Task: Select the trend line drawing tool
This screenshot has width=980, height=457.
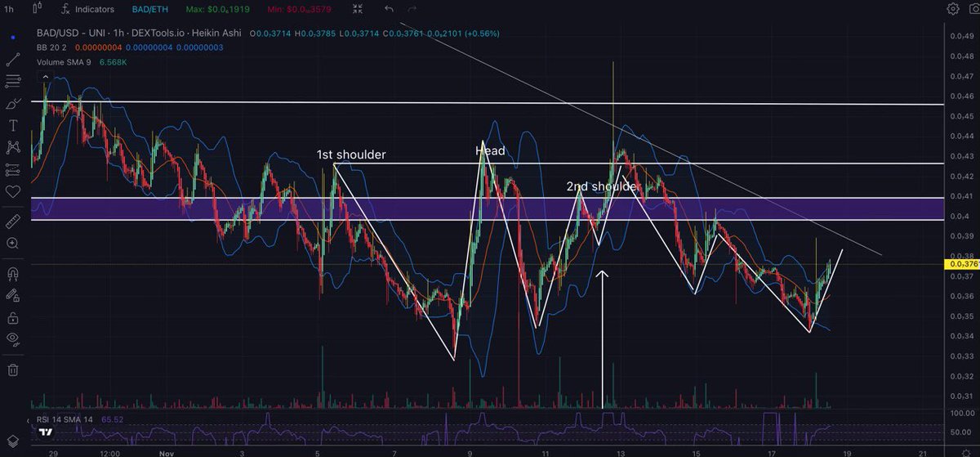Action: 12,60
